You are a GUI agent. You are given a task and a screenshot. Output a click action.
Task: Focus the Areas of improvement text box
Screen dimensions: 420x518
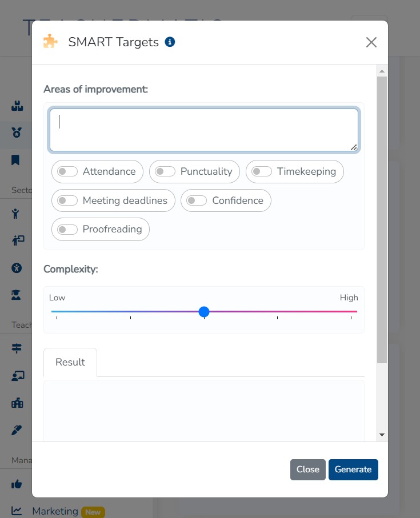tap(204, 130)
